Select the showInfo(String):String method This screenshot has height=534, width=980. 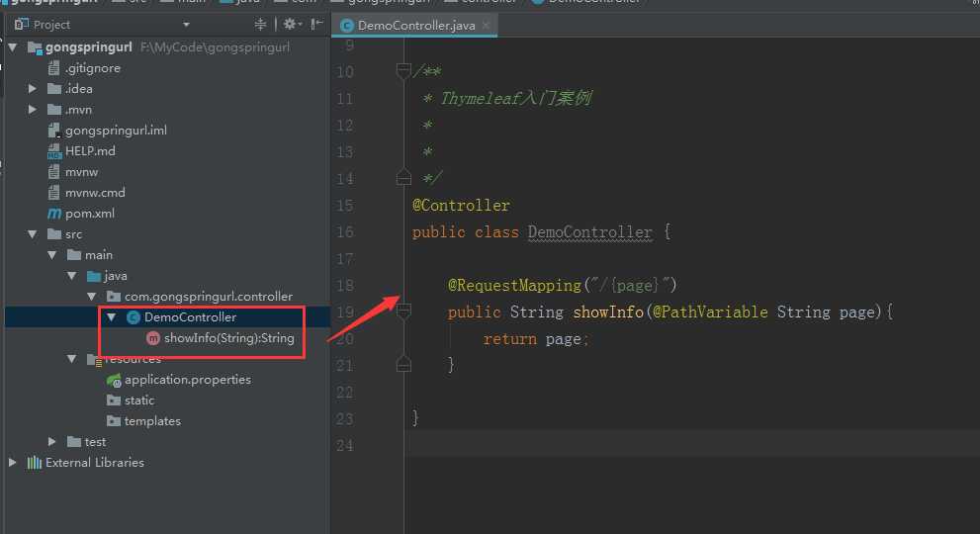(228, 338)
